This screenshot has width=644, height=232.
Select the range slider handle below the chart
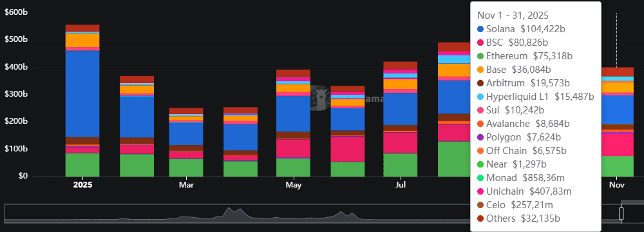(x=621, y=213)
